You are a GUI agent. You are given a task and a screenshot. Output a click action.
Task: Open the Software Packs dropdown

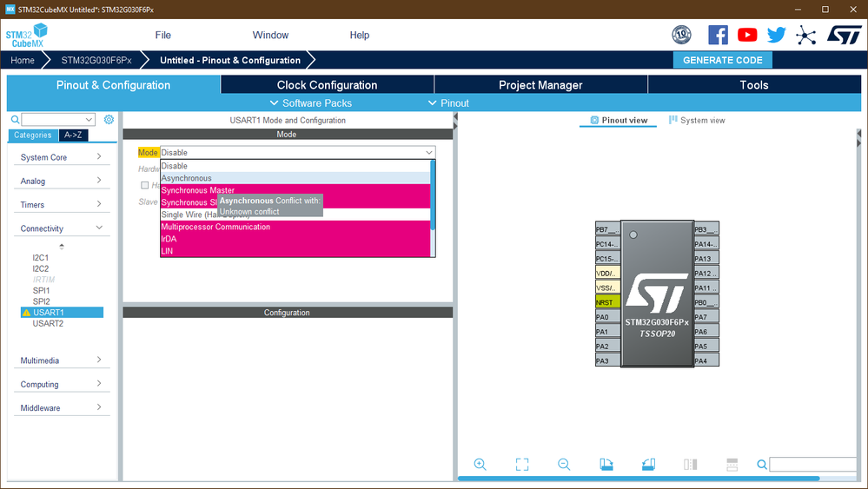tap(310, 102)
